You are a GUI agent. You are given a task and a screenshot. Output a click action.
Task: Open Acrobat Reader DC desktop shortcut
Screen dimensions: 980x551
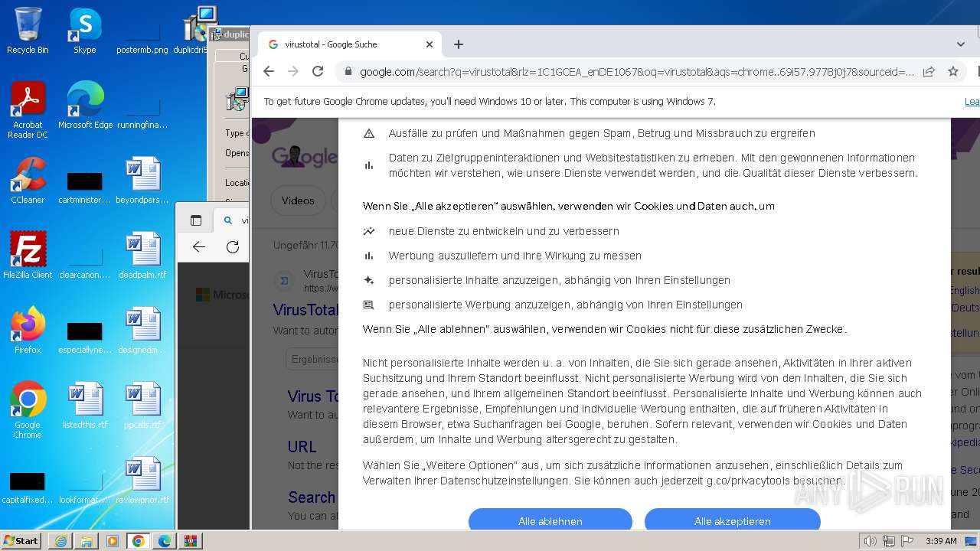[x=28, y=110]
